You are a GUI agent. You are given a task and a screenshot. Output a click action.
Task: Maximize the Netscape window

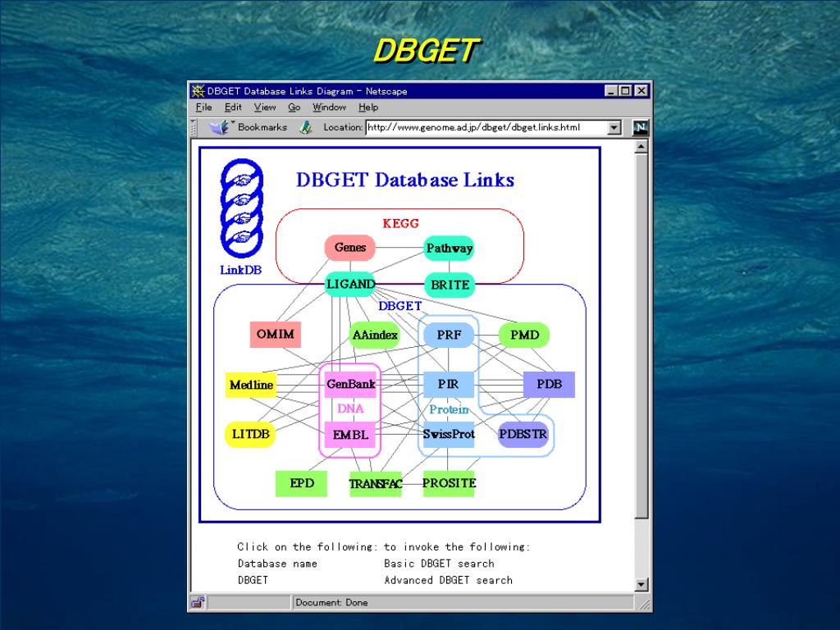point(625,91)
